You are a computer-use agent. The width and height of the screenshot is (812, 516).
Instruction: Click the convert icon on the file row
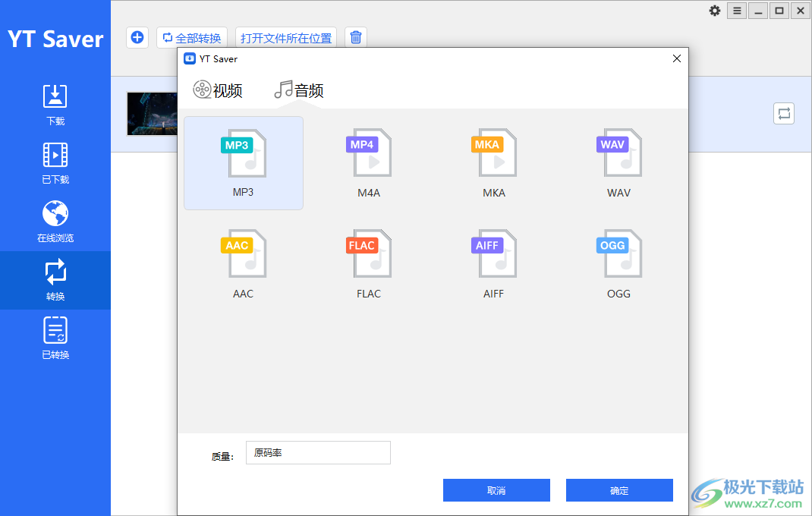784,114
